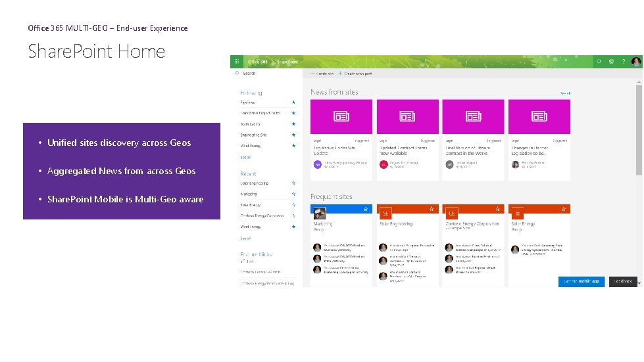Open the Final Version Contract news thumbnail
This screenshot has width=644, height=362.
(473, 116)
